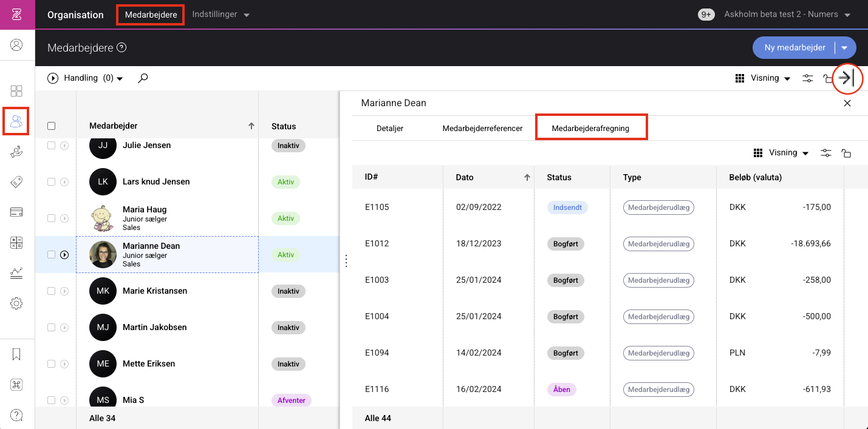
Task: Switch to the Medarbejdere top navigation tab
Action: [x=150, y=15]
